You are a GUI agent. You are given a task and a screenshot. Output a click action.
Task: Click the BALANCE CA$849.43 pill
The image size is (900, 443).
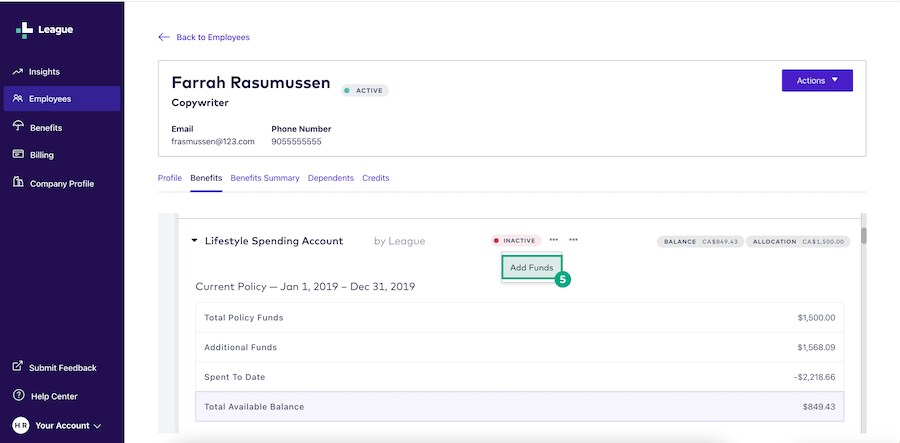[x=700, y=242]
